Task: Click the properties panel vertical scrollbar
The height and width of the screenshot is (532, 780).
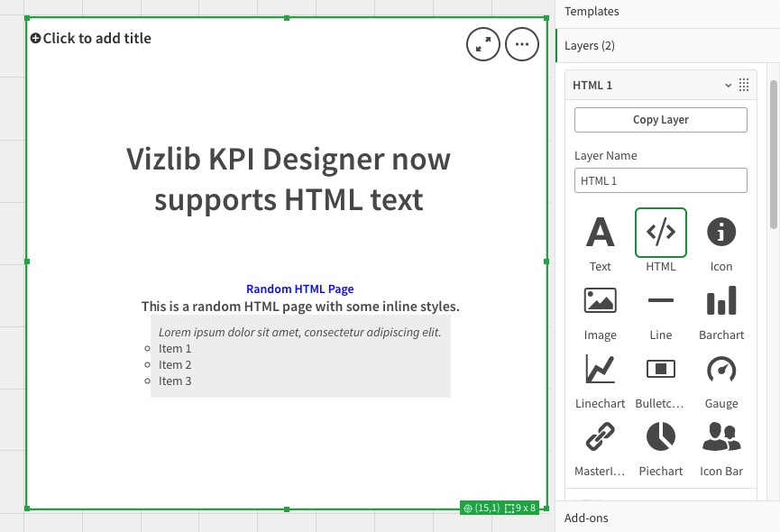Action: tap(773, 154)
